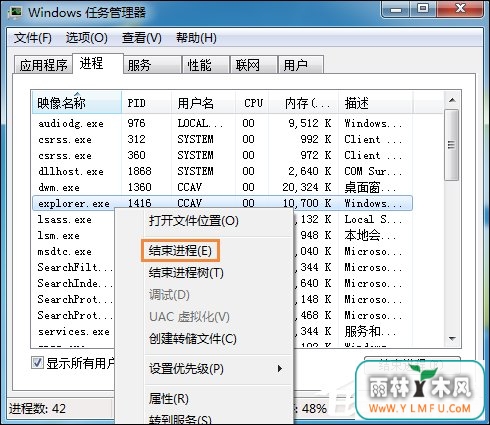Screen dimensions: 490x425
Task: Sort by the CPU column header
Action: (x=252, y=103)
